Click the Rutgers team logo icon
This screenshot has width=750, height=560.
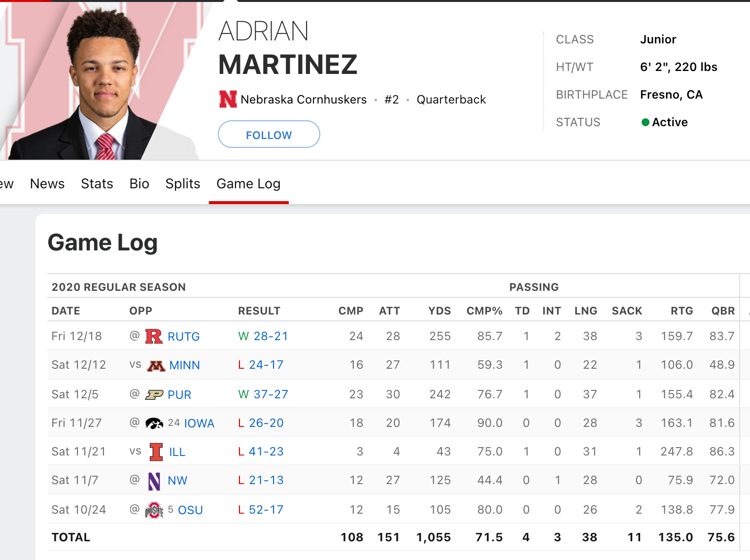coord(154,336)
